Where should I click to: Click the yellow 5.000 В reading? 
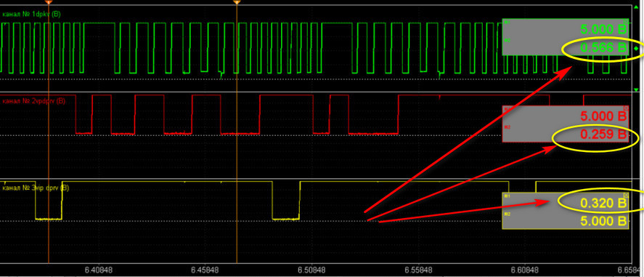point(603,221)
